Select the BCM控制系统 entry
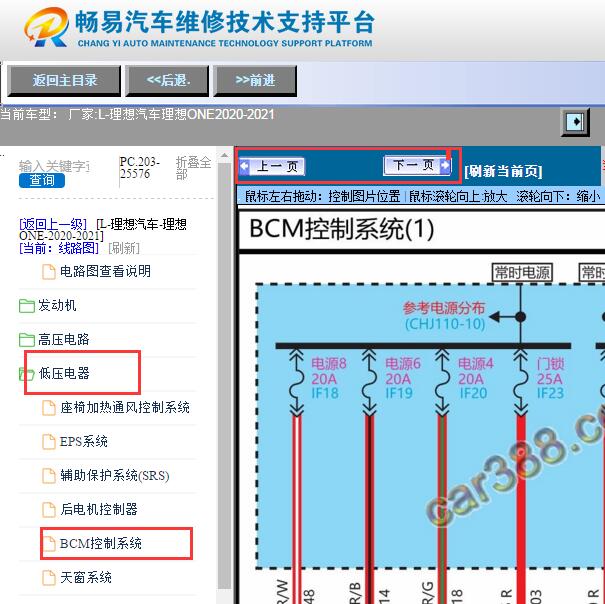This screenshot has width=605, height=604. [x=101, y=543]
